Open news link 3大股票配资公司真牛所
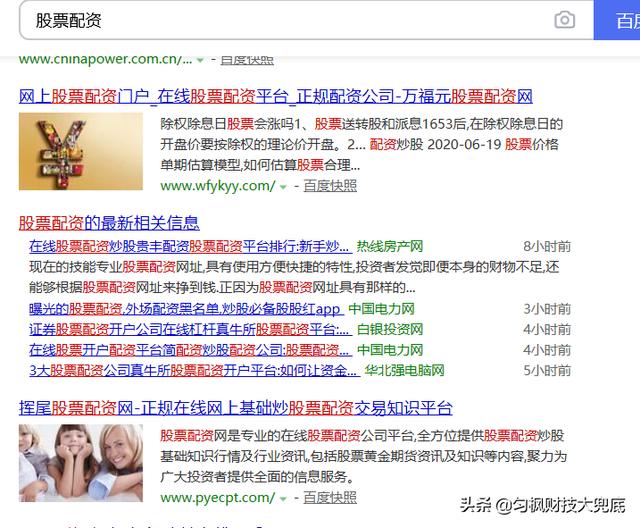Image resolution: width=640 pixels, height=528 pixels. click(194, 370)
